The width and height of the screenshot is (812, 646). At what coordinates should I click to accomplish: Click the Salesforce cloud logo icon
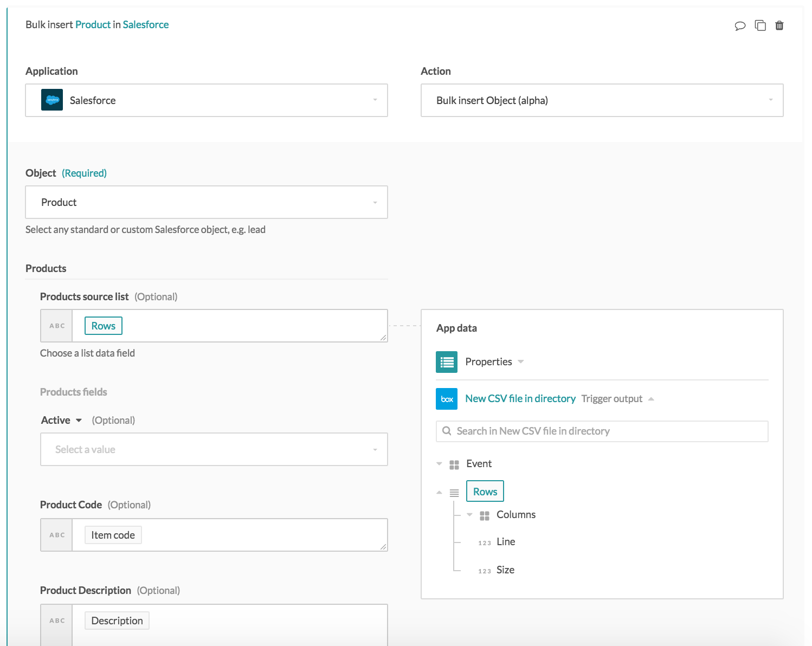(52, 100)
